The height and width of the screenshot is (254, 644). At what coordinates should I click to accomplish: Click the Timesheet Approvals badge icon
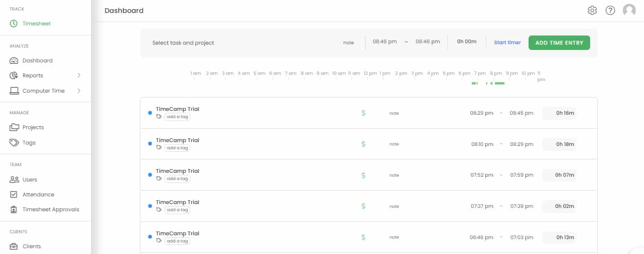coord(14,209)
